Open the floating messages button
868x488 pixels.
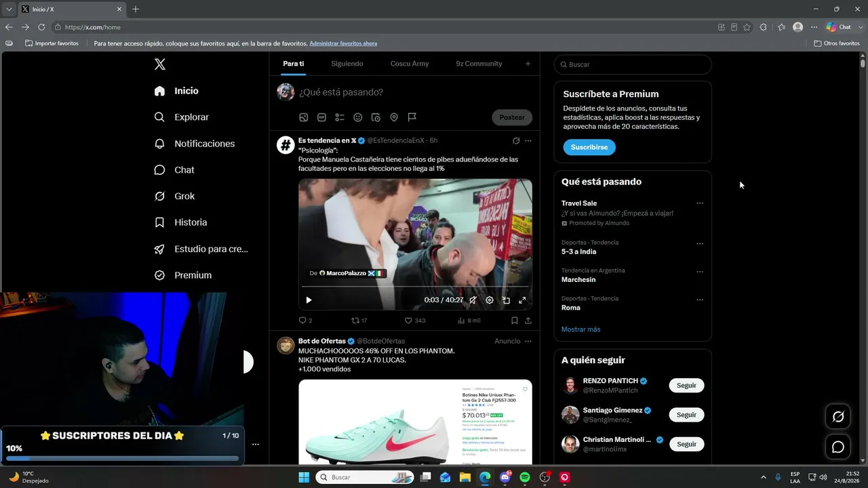838,447
